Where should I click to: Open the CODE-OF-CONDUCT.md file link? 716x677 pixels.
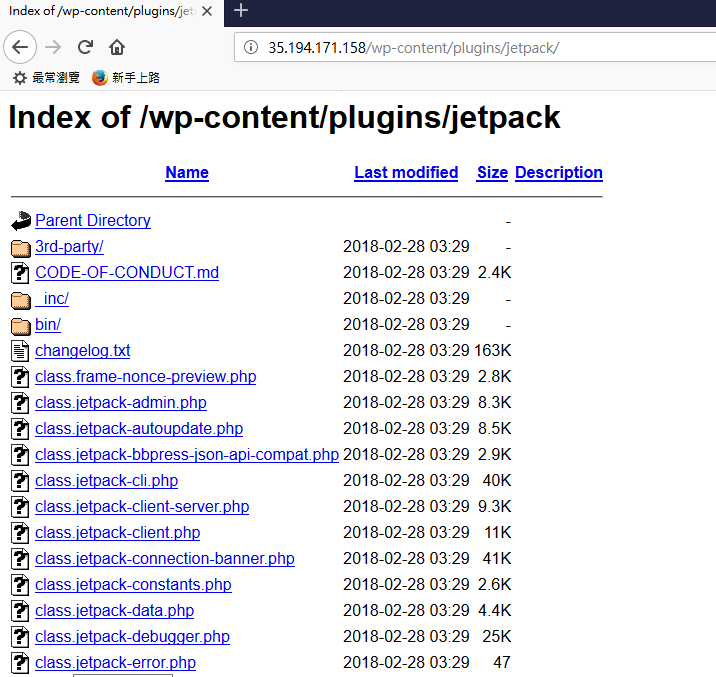click(x=127, y=273)
